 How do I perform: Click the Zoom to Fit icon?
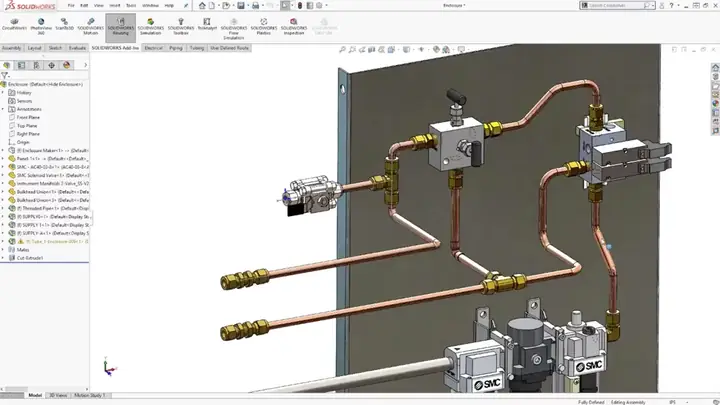pyautogui.click(x=343, y=50)
